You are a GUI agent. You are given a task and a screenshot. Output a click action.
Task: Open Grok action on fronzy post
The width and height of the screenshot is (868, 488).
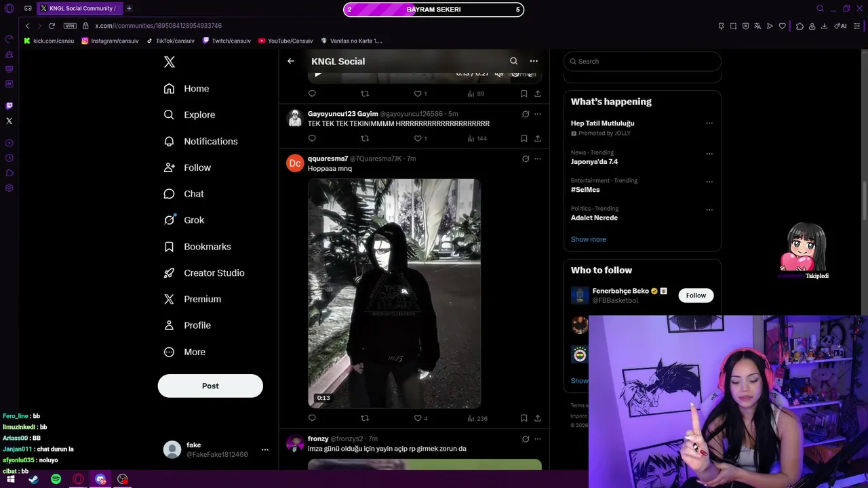click(x=526, y=439)
